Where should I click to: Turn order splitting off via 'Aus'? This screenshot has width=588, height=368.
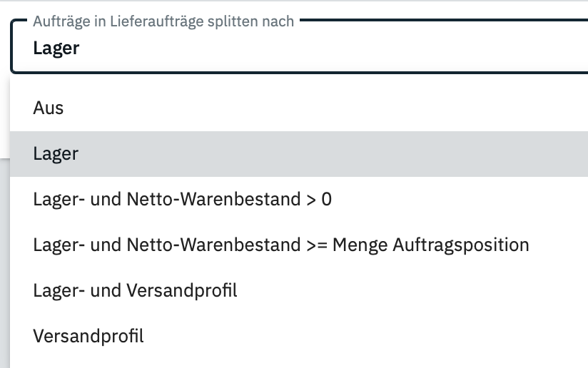point(299,108)
